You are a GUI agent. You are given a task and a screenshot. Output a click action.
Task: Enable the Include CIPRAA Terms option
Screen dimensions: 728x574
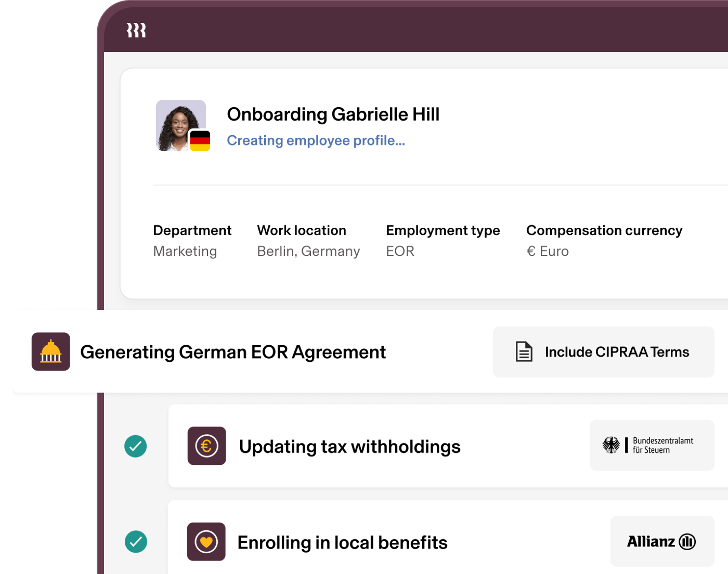(x=604, y=351)
